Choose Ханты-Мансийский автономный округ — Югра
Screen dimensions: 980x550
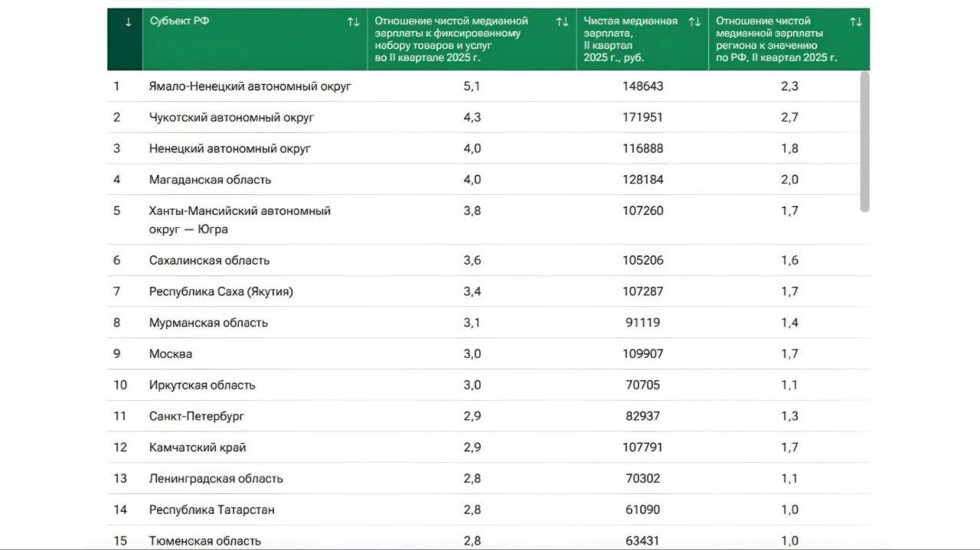click(x=240, y=220)
